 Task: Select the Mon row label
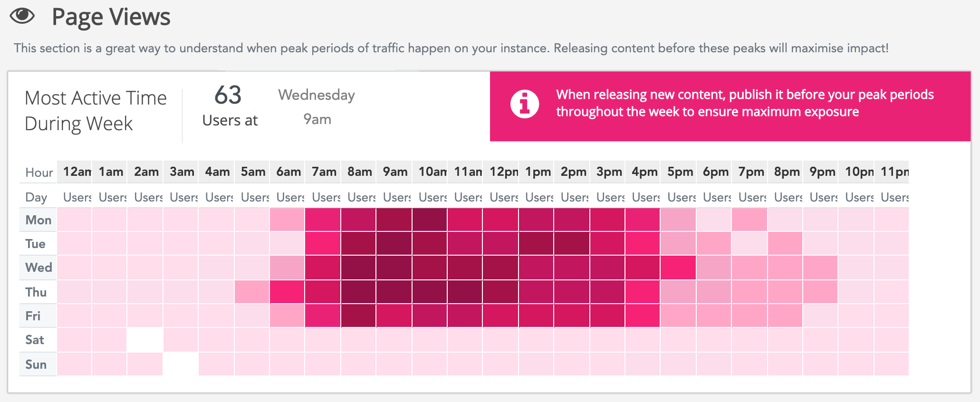pyautogui.click(x=38, y=220)
